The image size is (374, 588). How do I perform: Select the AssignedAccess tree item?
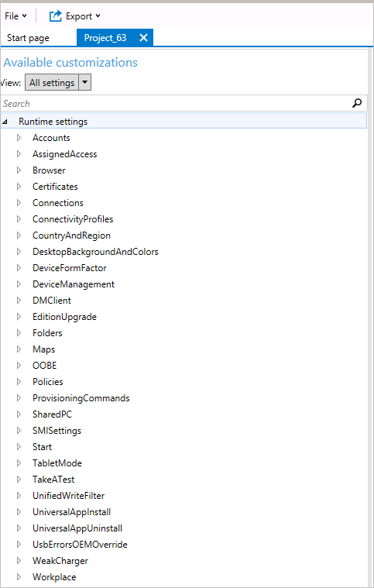pos(64,154)
